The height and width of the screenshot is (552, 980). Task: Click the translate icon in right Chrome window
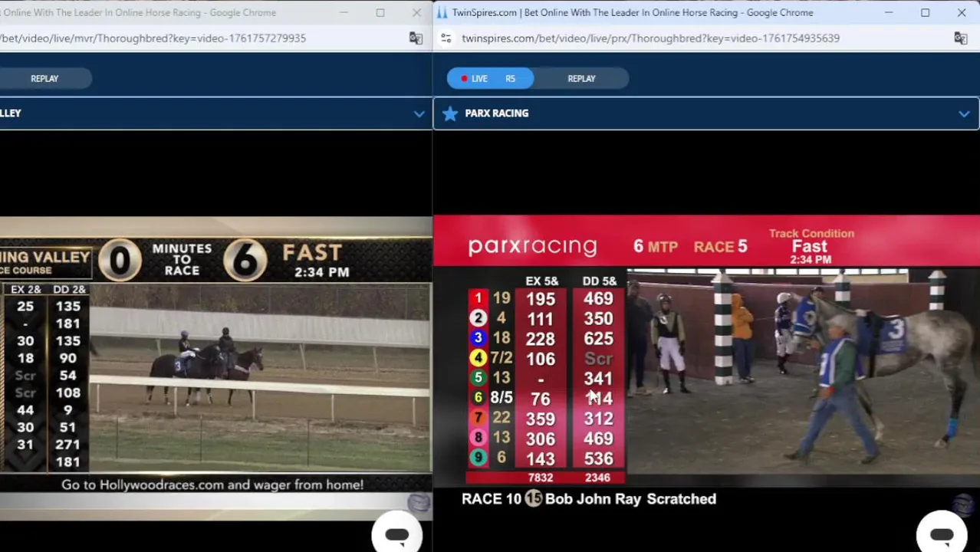[960, 38]
